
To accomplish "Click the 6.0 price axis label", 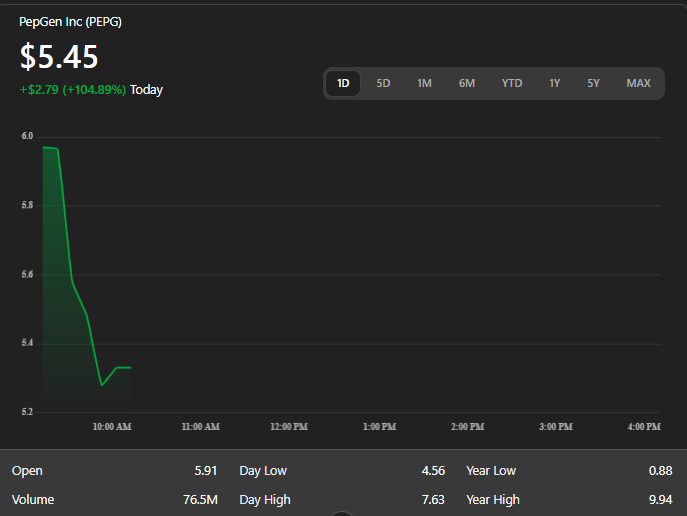I will (x=27, y=136).
